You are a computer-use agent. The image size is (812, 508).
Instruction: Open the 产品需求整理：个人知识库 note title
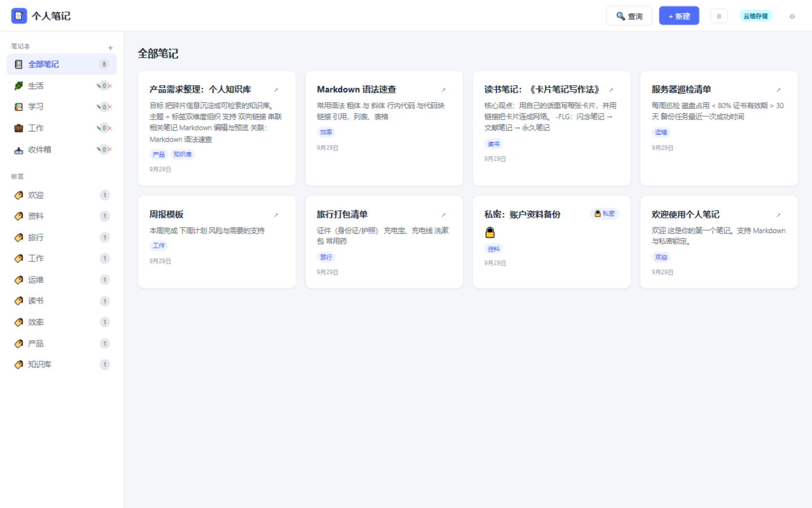200,89
